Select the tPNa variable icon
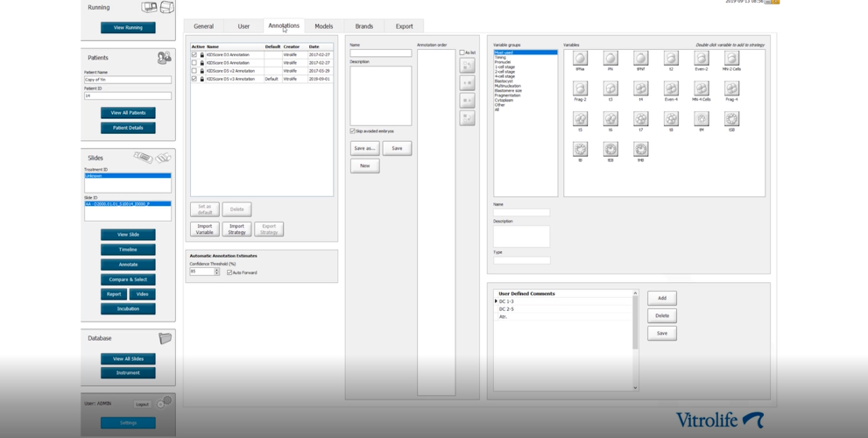Viewport: 868px width, 438px height. click(580, 58)
